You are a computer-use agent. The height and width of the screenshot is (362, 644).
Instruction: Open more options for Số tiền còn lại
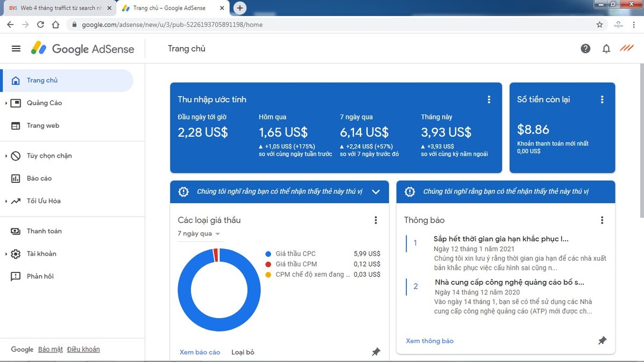click(602, 99)
